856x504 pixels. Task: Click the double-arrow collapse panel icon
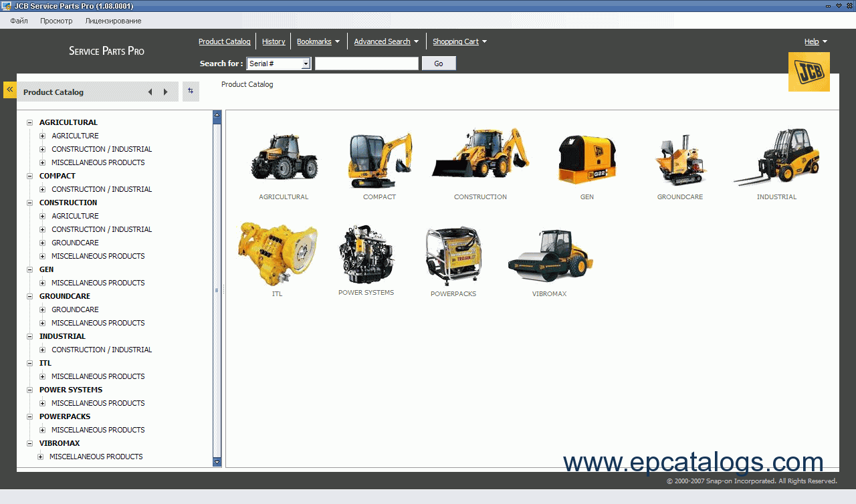[10, 90]
